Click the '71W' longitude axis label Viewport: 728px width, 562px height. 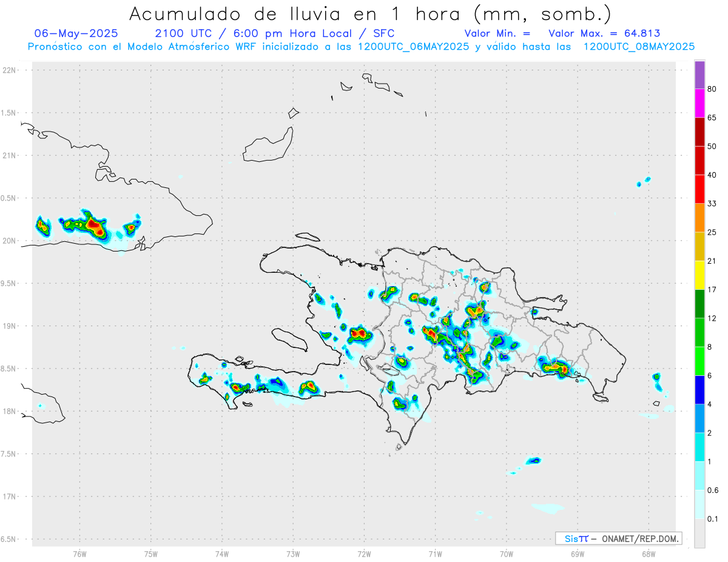435,554
